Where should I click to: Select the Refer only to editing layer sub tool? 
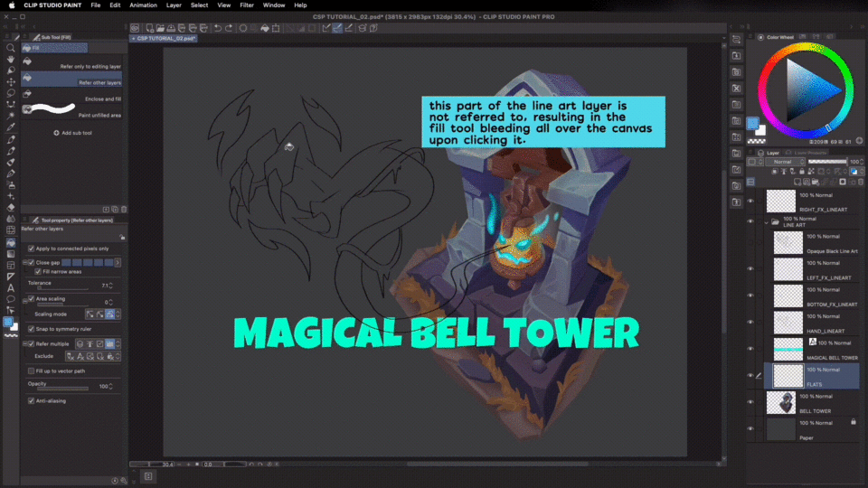pos(72,65)
